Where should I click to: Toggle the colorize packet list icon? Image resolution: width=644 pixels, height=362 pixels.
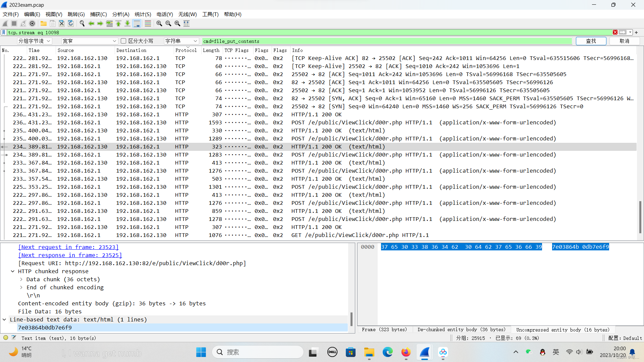[x=148, y=23]
